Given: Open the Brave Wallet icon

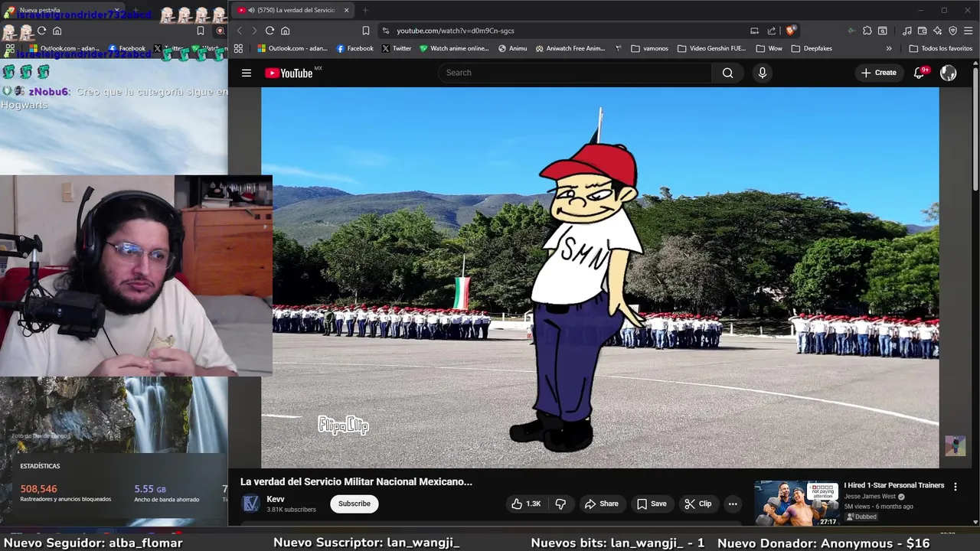Looking at the screenshot, I should (x=922, y=31).
